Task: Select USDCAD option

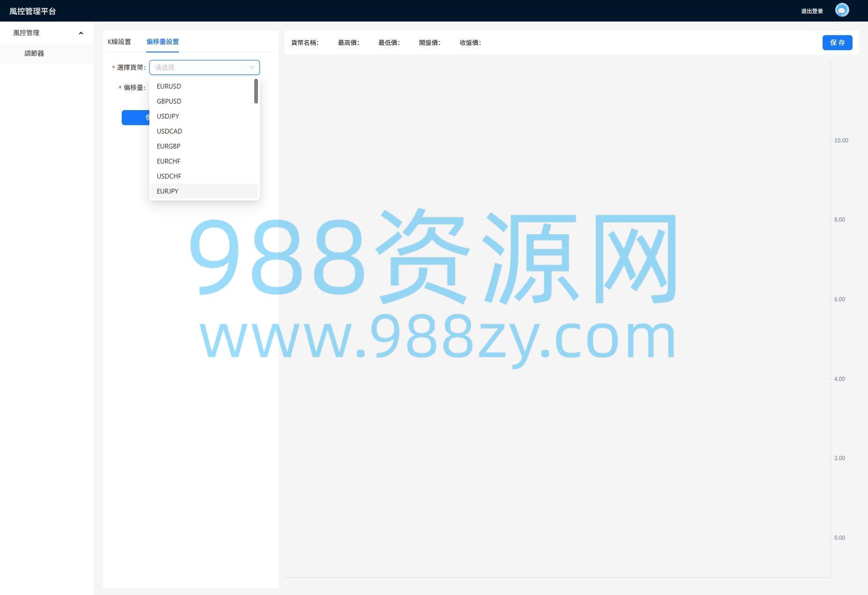Action: click(x=169, y=131)
